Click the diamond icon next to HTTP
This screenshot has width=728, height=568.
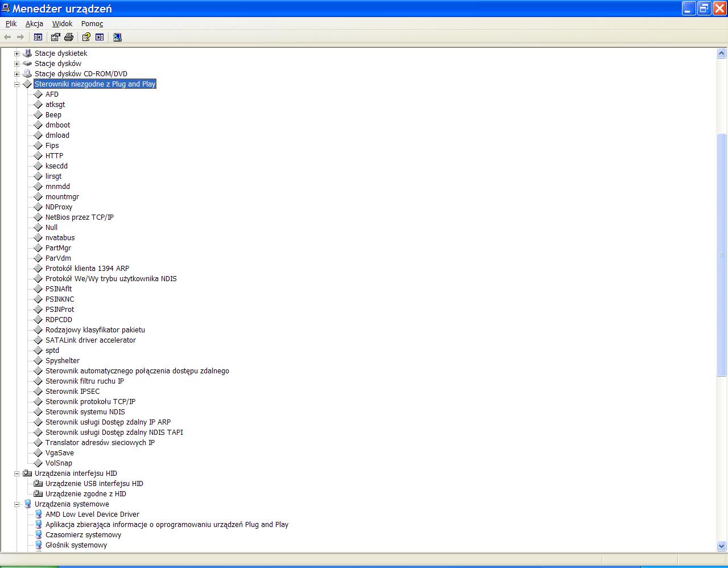point(38,156)
